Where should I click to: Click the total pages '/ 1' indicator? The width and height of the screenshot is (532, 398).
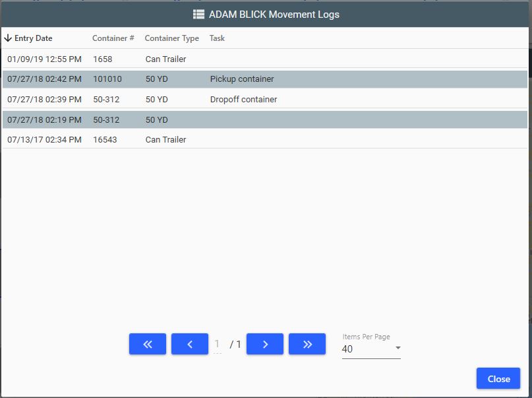(x=235, y=345)
